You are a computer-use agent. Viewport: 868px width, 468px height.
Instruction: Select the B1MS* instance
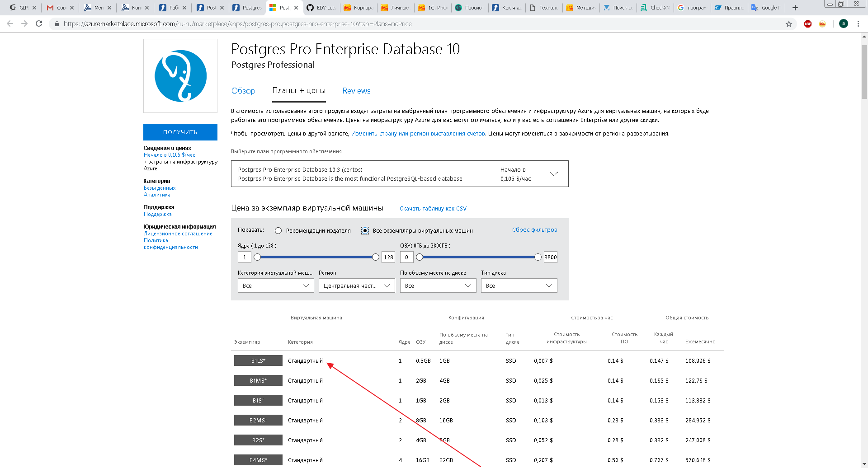(258, 380)
